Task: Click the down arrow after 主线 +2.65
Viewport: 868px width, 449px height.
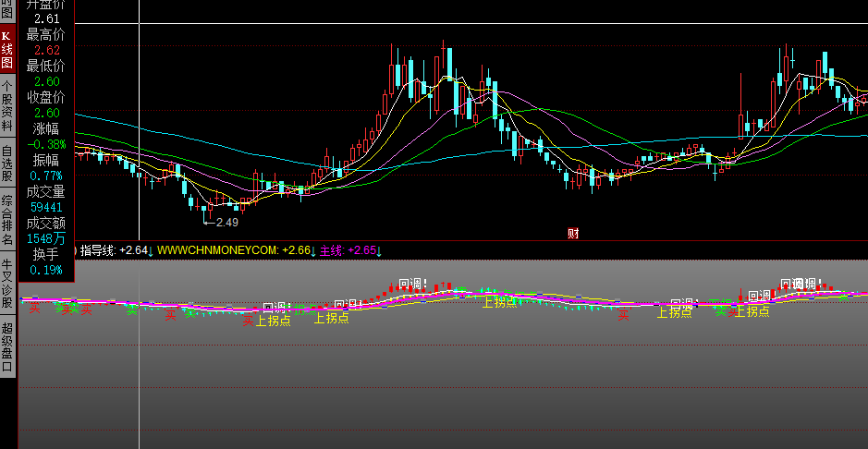Action: 379,251
